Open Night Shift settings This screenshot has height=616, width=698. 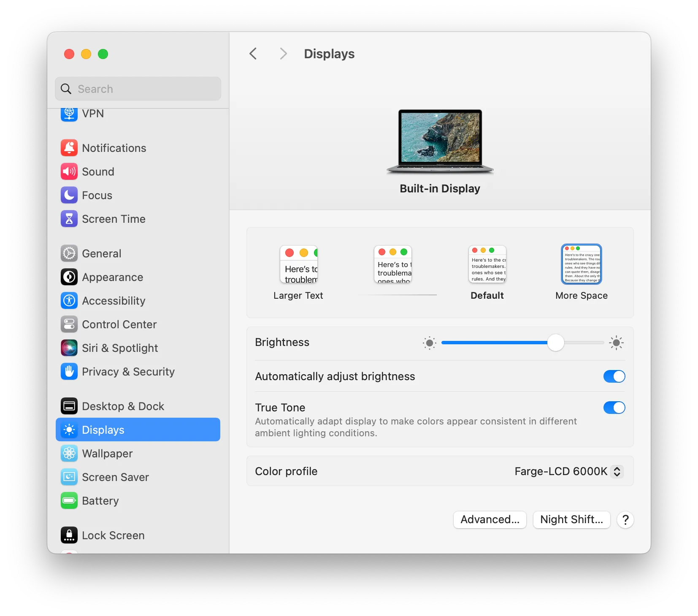[x=571, y=520]
